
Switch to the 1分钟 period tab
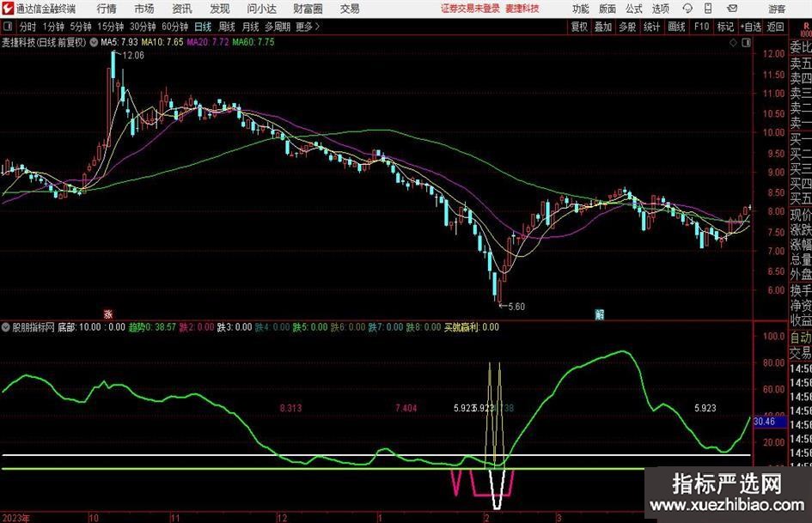pyautogui.click(x=52, y=27)
